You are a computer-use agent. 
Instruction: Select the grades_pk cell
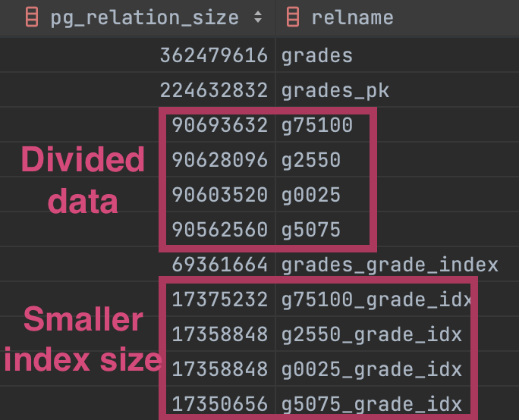tap(335, 90)
